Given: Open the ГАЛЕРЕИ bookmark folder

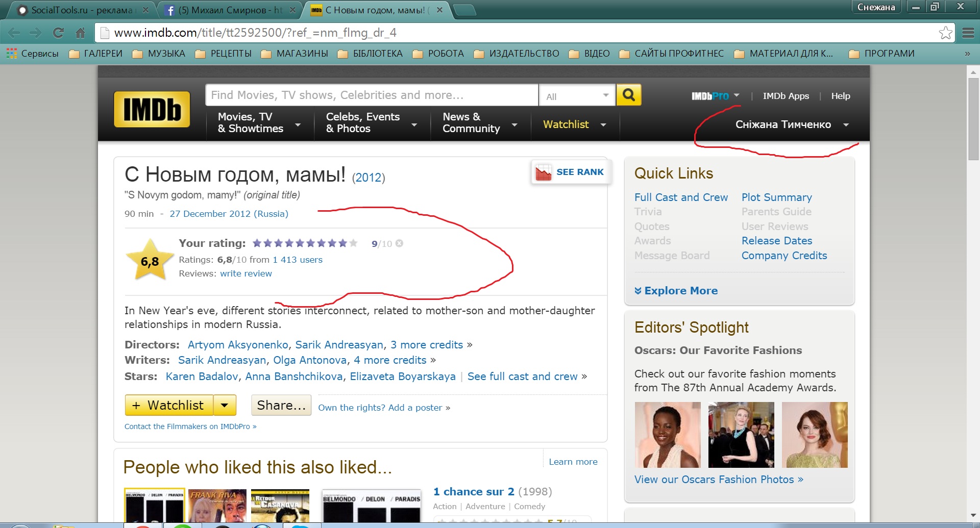Looking at the screenshot, I should 95,54.
